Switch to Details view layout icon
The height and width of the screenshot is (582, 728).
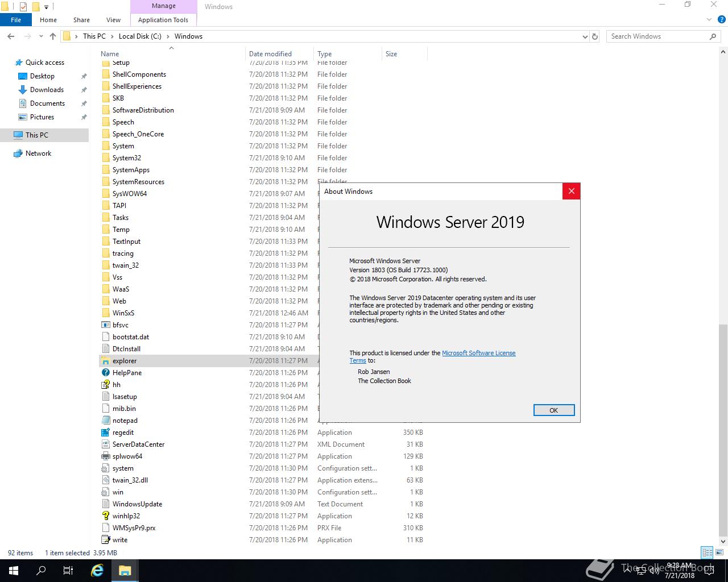tap(707, 552)
